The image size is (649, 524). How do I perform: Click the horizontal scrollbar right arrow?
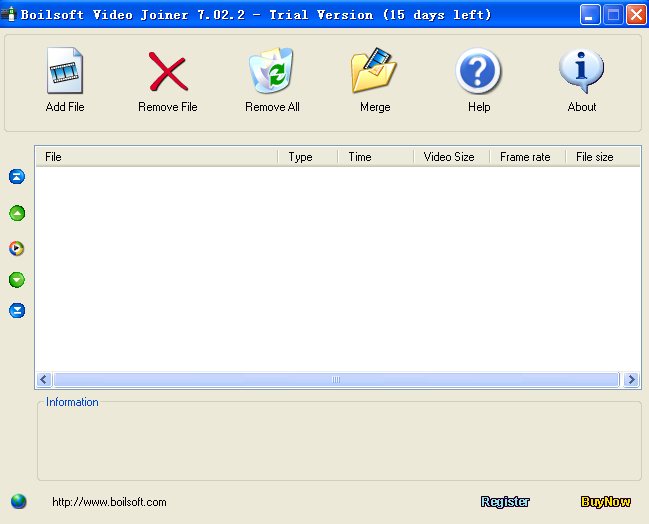coord(631,380)
